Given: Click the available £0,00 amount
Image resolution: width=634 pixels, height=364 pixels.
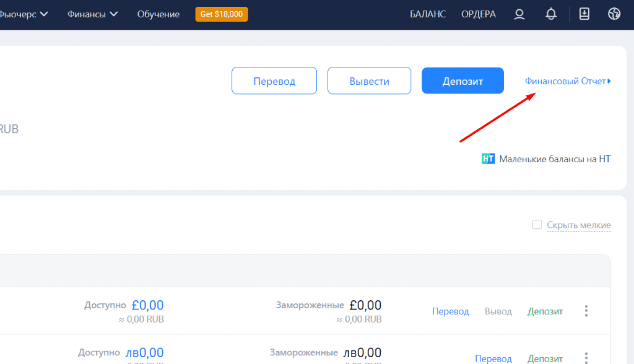Looking at the screenshot, I should (147, 305).
